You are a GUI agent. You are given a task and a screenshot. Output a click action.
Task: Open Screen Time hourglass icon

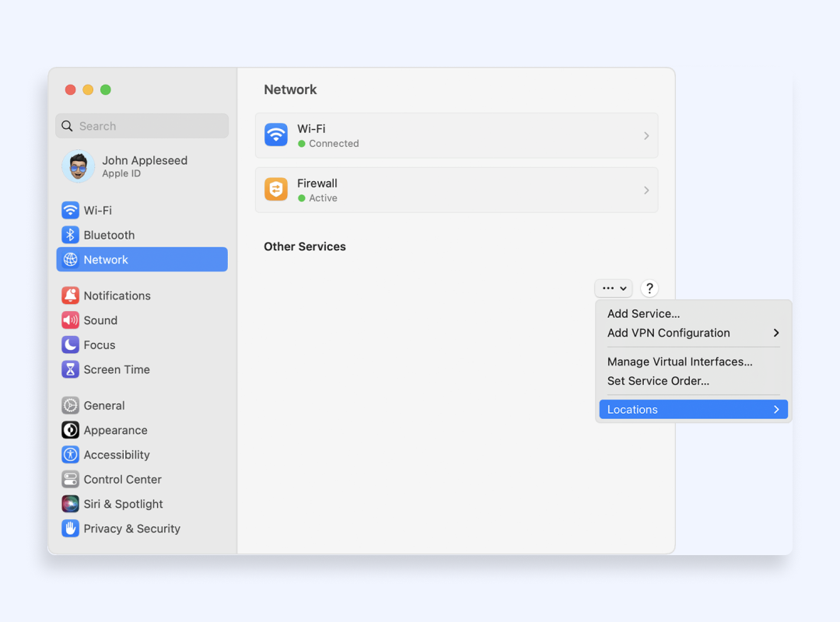71,369
